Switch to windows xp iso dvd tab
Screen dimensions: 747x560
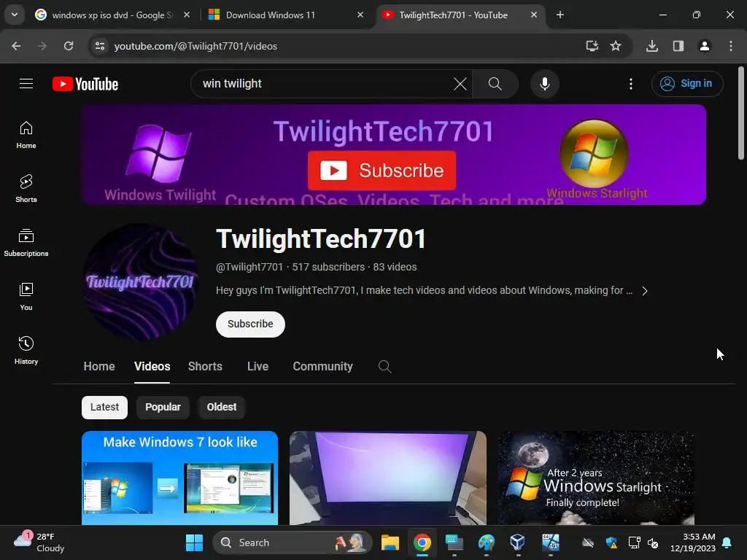tap(112, 15)
